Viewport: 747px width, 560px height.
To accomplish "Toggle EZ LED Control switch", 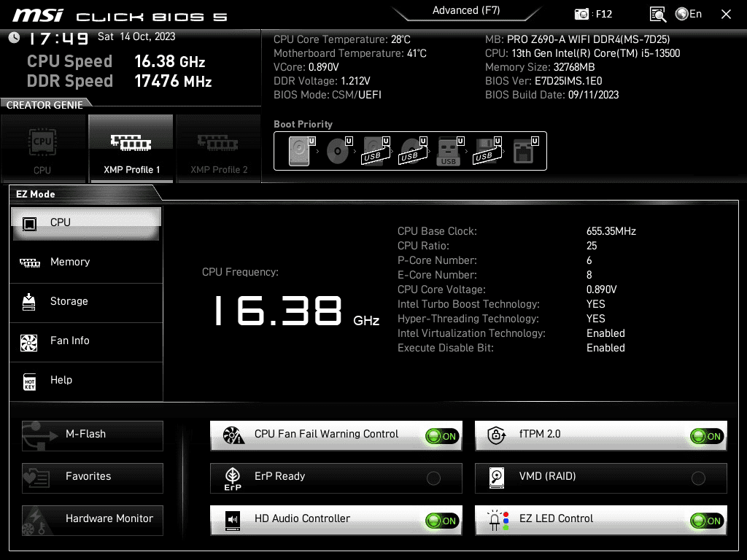I will coord(706,521).
